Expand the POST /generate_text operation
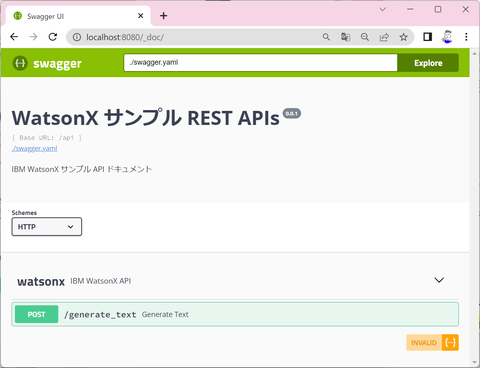This screenshot has width=480, height=368. (235, 314)
